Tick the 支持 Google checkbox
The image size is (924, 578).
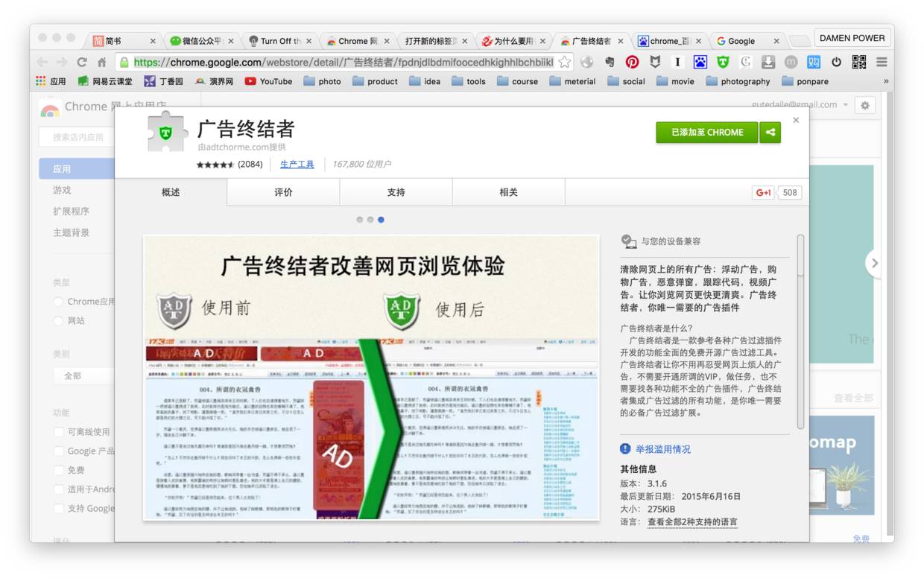(58, 509)
